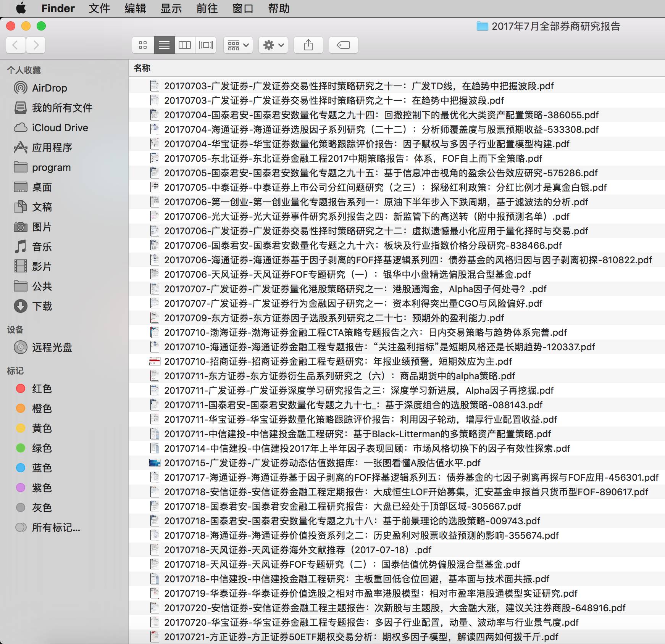Open 音乐 in the sidebar

(33, 247)
